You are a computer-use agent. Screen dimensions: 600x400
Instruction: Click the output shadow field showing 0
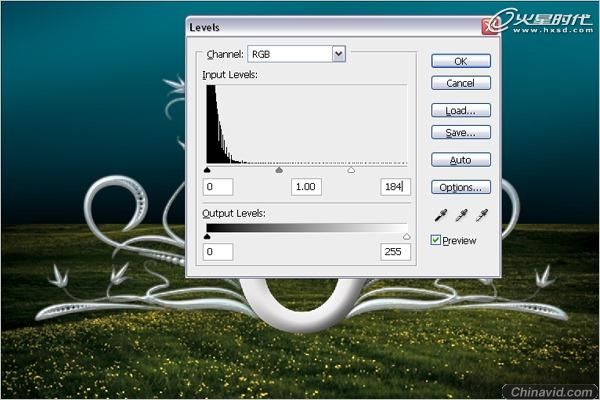[x=218, y=252]
